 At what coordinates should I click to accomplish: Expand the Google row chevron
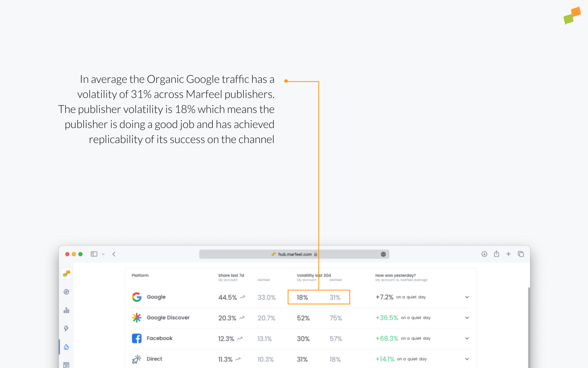467,297
